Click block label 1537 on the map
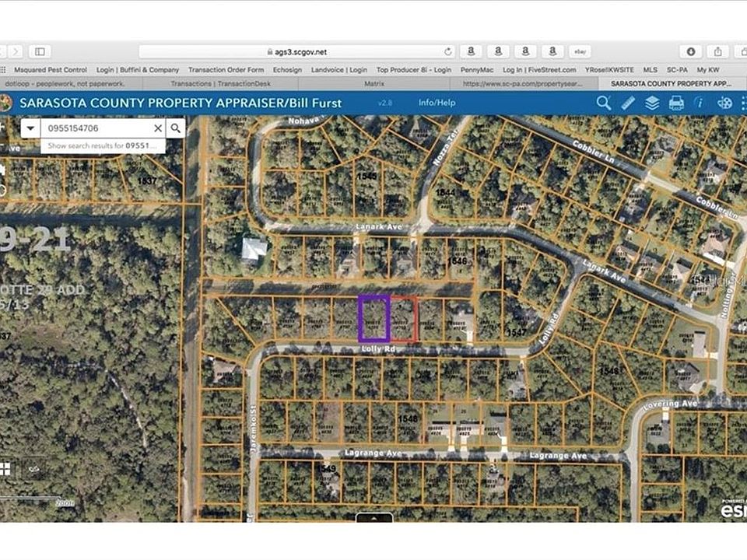The image size is (747, 560). coord(147,181)
